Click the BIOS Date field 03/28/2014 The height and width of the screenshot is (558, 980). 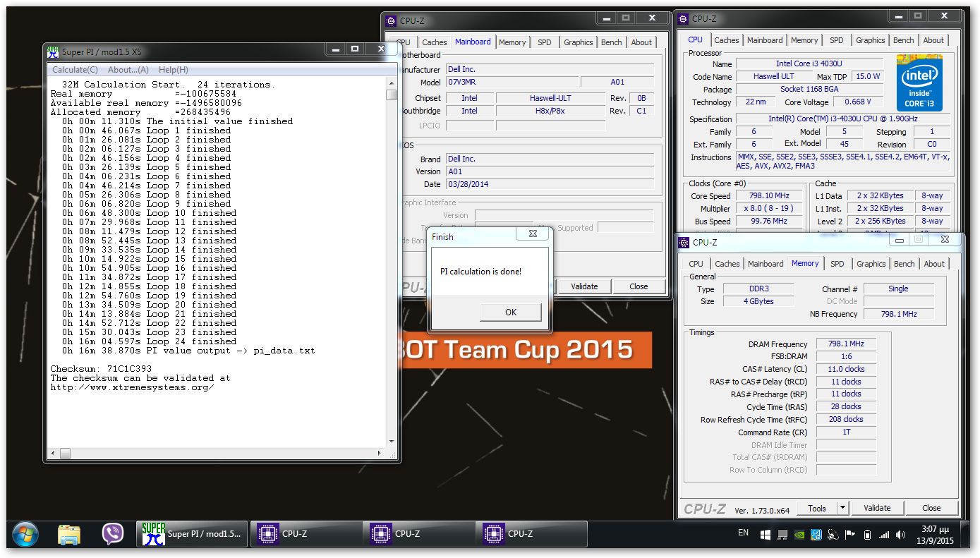(550, 184)
